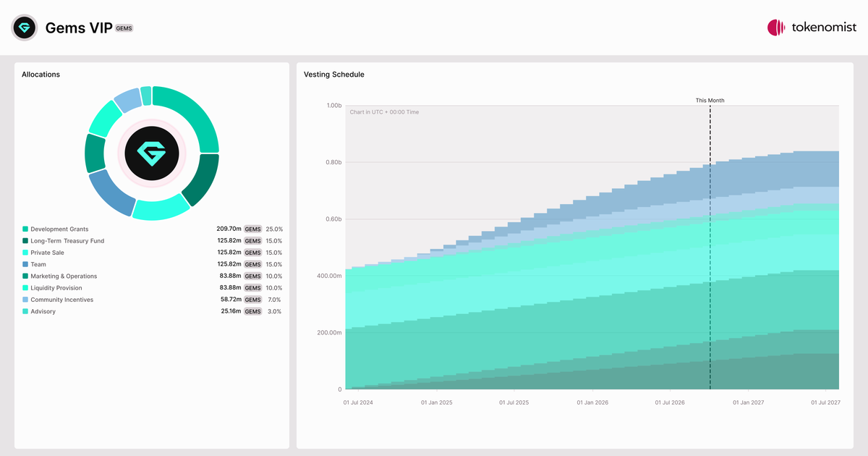Select the Marketing & Operations color swatch
This screenshot has height=456, width=868.
point(25,276)
